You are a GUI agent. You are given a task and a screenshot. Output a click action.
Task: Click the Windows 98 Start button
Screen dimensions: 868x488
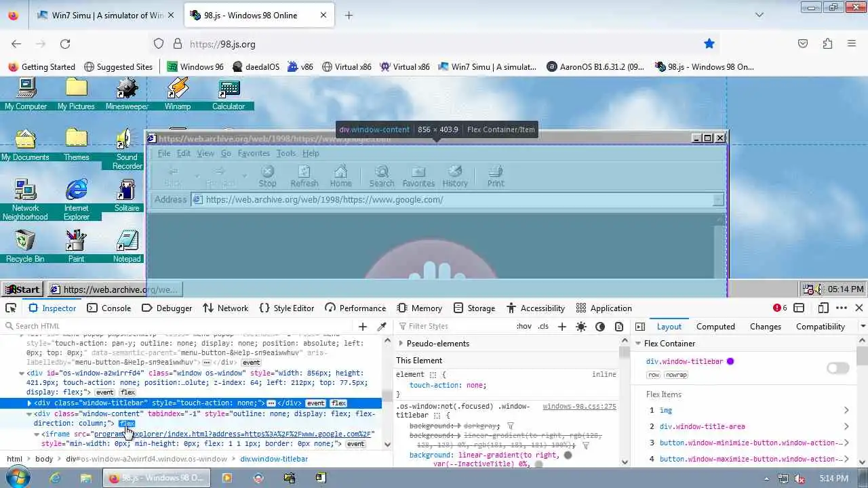[x=22, y=289]
